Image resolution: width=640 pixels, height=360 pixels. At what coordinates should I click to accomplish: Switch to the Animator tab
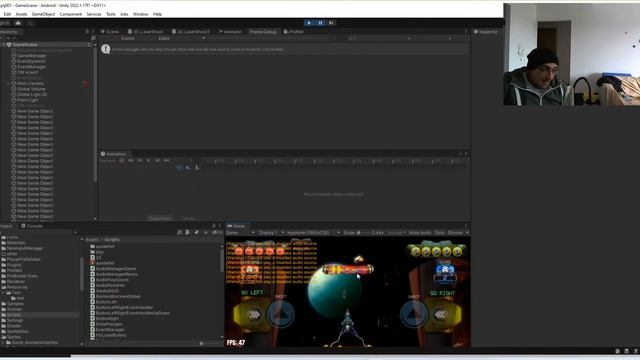[x=230, y=31]
